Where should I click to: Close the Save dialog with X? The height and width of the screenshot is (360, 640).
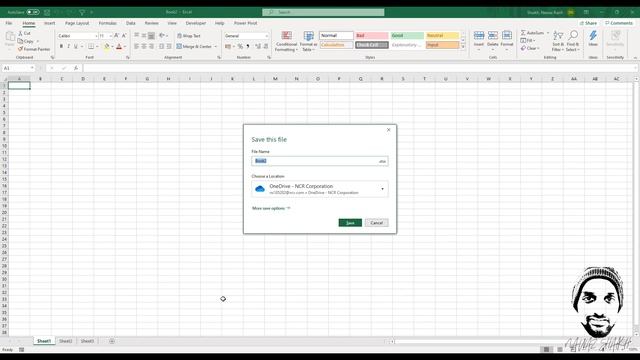click(389, 130)
